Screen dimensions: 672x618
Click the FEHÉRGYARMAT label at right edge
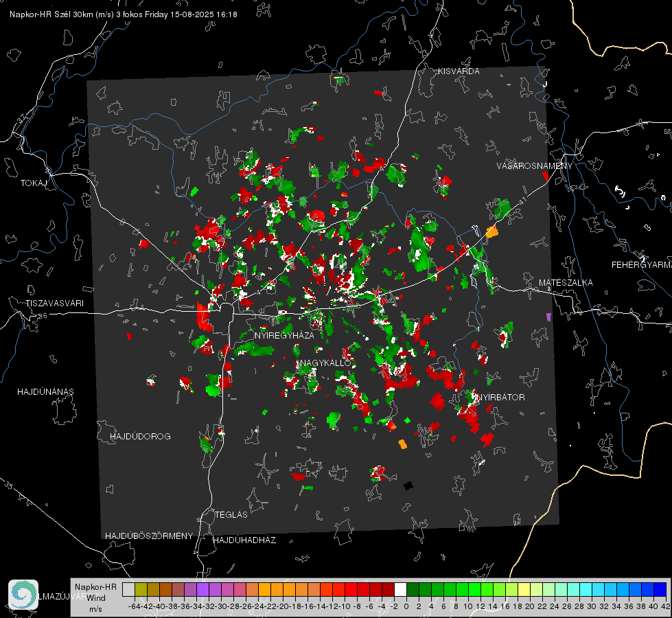[641, 265]
